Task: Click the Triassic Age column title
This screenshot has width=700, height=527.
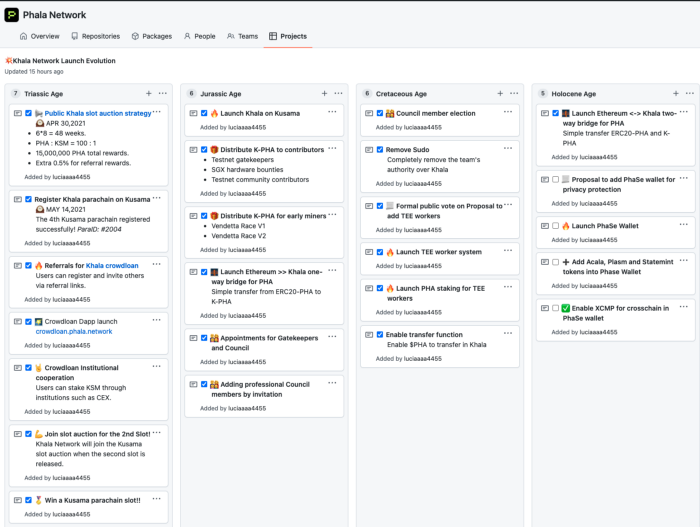Action: pos(43,94)
